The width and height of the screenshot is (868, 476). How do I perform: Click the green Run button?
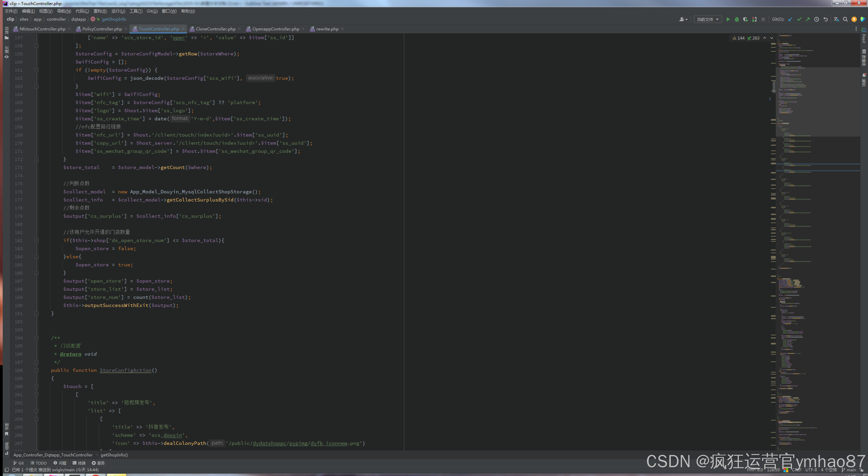tap(728, 19)
